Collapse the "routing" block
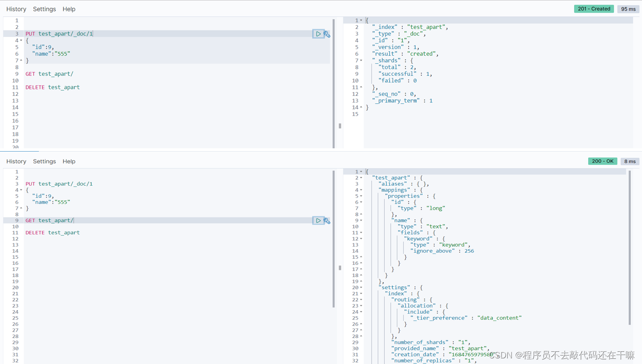 click(361, 299)
